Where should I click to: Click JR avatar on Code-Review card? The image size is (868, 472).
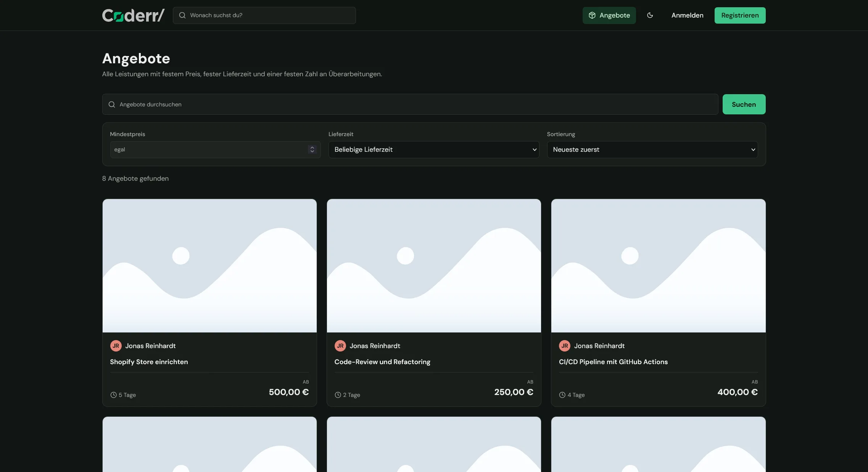click(x=340, y=346)
